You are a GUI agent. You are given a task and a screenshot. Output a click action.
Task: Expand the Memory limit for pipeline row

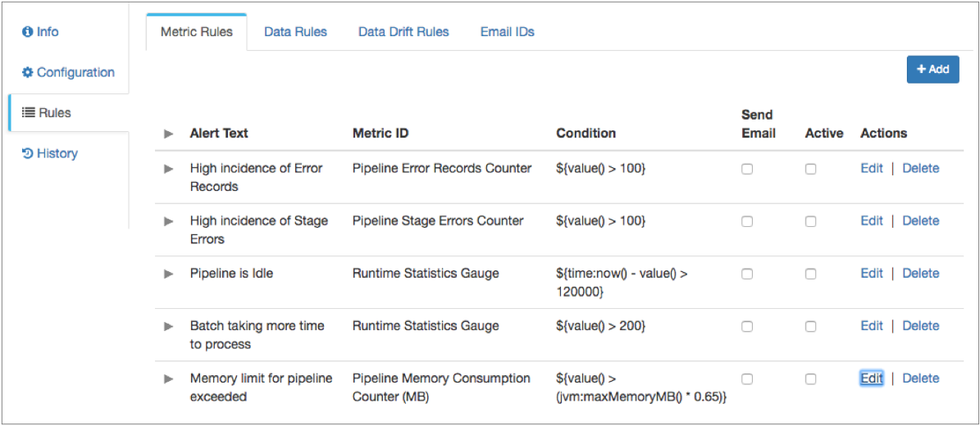tap(169, 378)
